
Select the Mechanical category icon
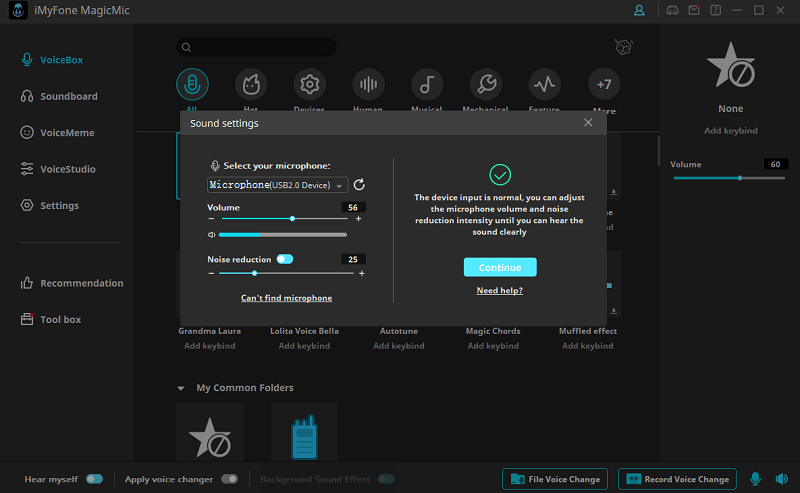[486, 84]
